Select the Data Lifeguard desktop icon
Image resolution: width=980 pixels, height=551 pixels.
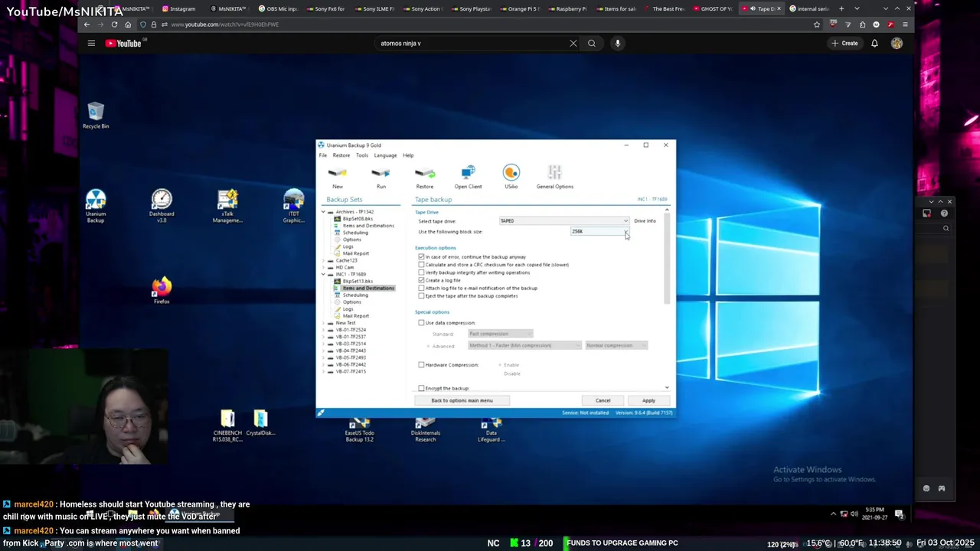pyautogui.click(x=491, y=429)
